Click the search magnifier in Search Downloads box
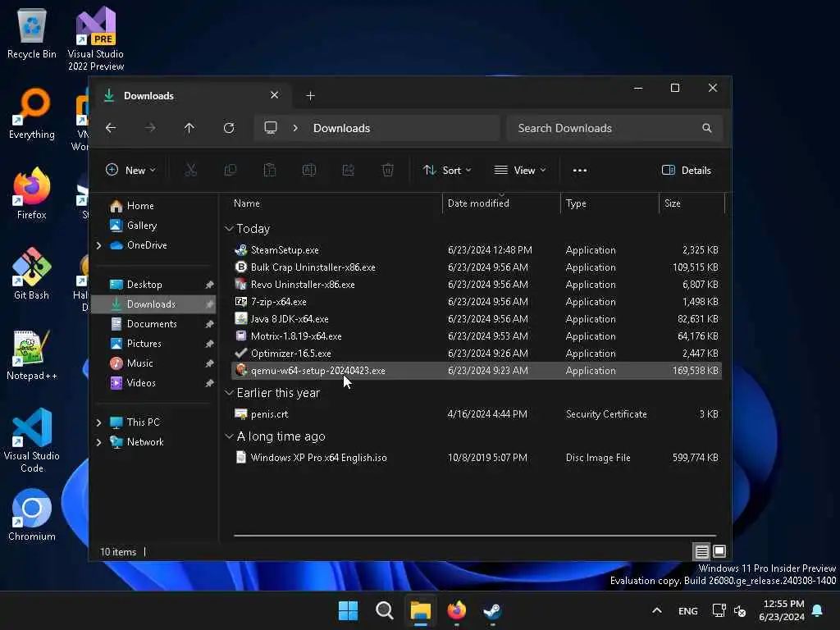 [x=707, y=128]
